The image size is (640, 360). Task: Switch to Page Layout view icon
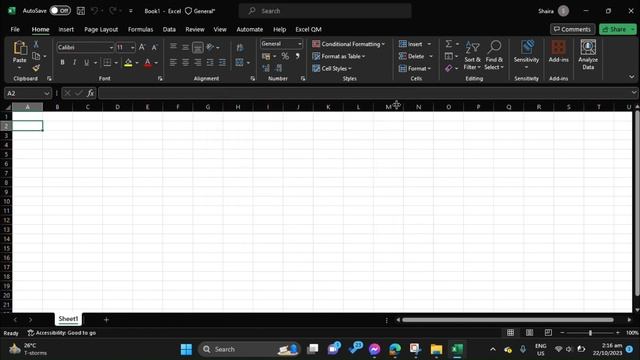(x=529, y=333)
